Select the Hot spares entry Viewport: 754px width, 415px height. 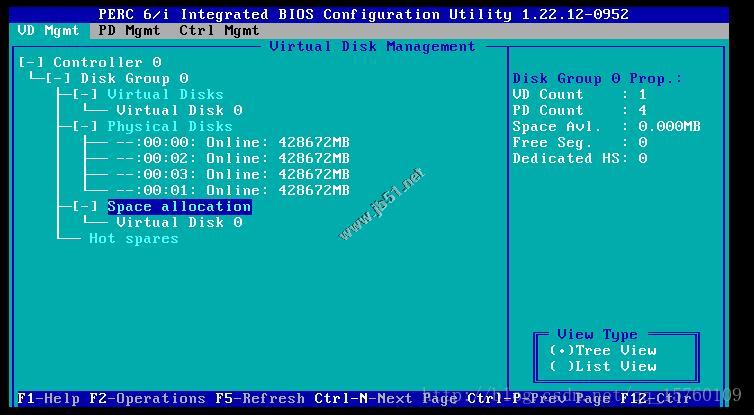tap(133, 238)
